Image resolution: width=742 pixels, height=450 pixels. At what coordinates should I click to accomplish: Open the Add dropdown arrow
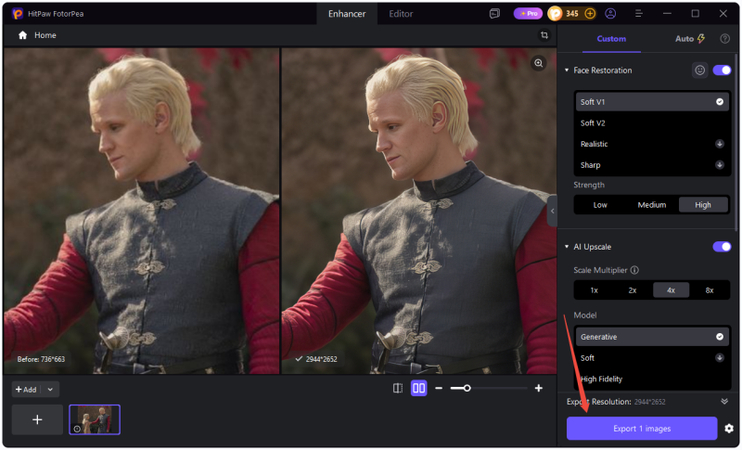pos(50,390)
